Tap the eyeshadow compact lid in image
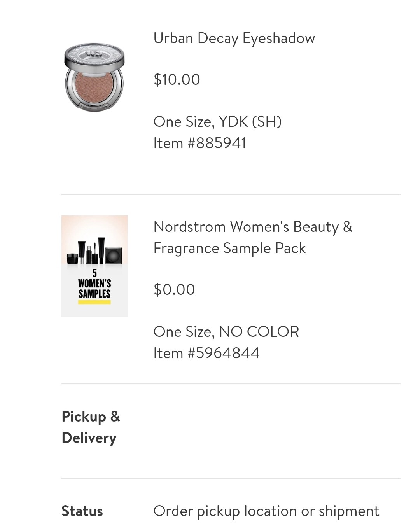 pos(94,55)
